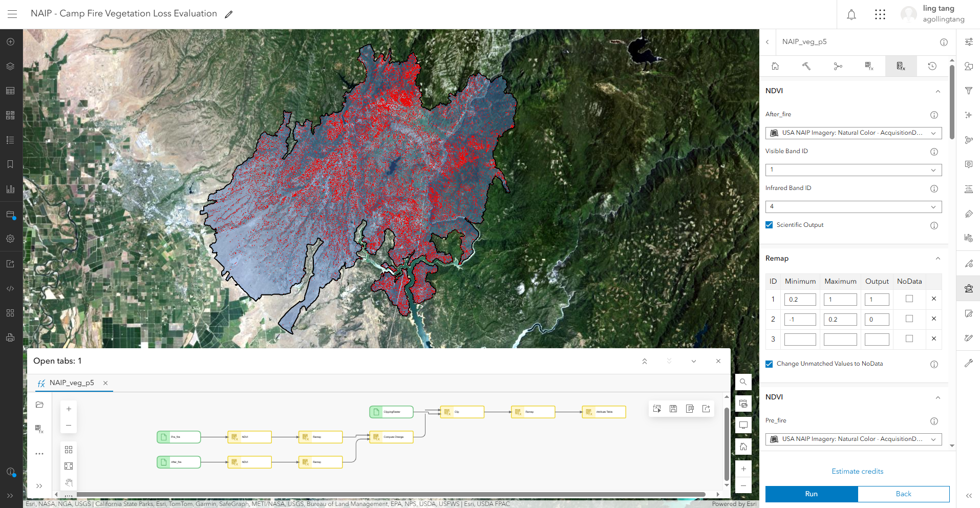Viewport: 980px width, 508px height.
Task: Open map settings gear in left sidebar
Action: tap(10, 239)
